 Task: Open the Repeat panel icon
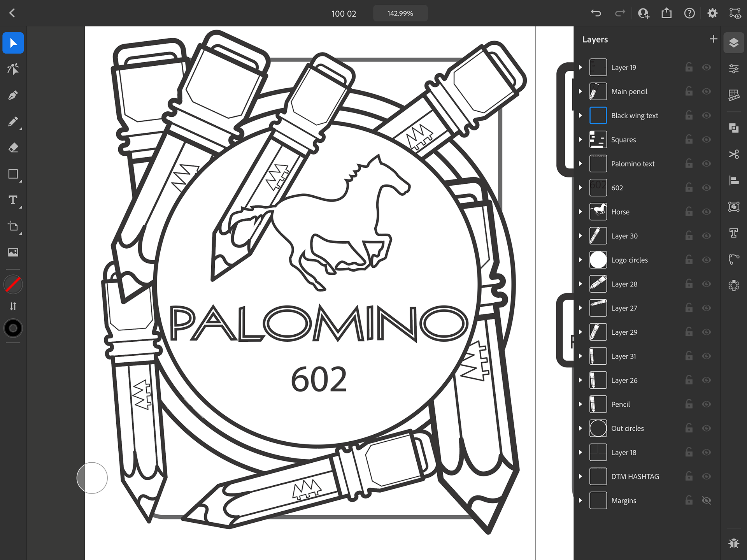point(734,285)
